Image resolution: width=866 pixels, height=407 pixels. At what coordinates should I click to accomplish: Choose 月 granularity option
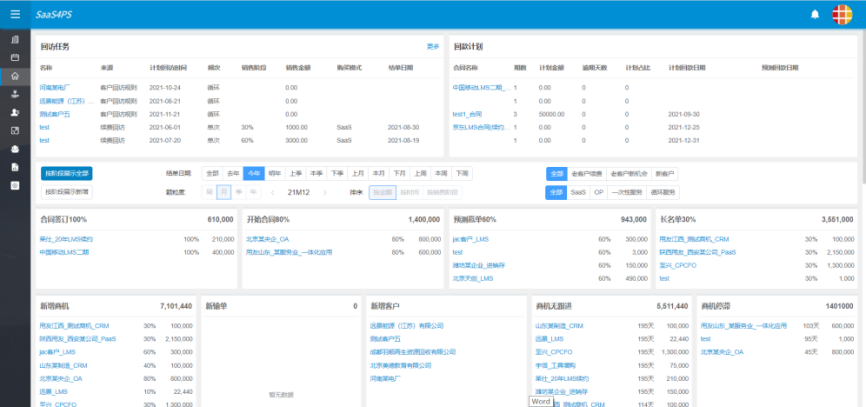pyautogui.click(x=224, y=192)
